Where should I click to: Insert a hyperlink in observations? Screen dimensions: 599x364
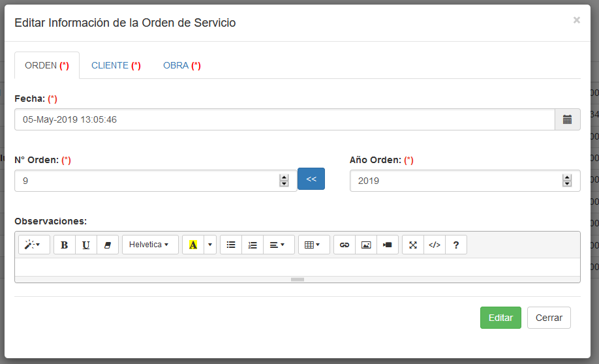click(345, 245)
